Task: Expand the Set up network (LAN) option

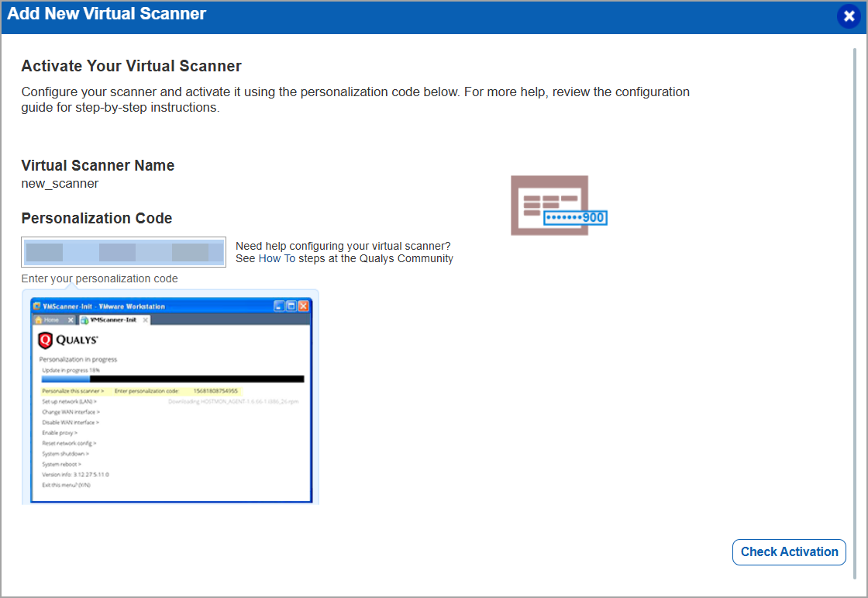Action: tap(68, 401)
